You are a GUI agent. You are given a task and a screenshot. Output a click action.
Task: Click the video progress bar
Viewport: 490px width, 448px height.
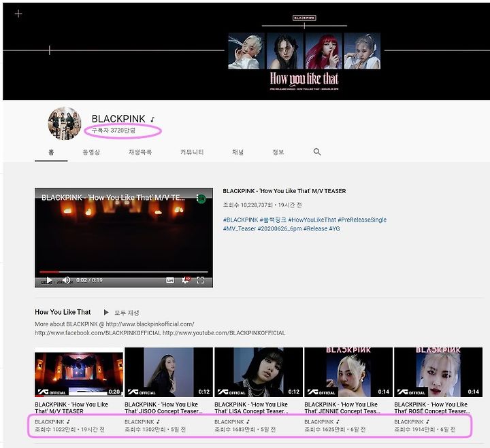(123, 272)
